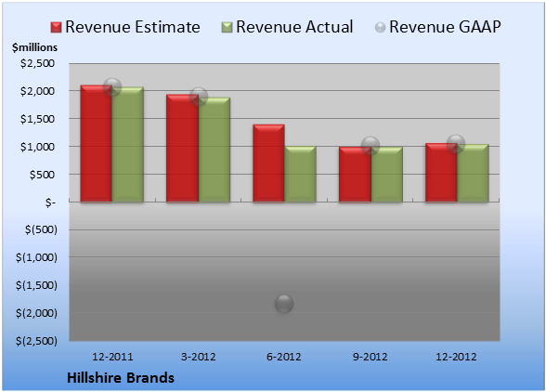Select the 'Revenue Actual' legend label
This screenshot has width=546, height=392.
point(294,27)
